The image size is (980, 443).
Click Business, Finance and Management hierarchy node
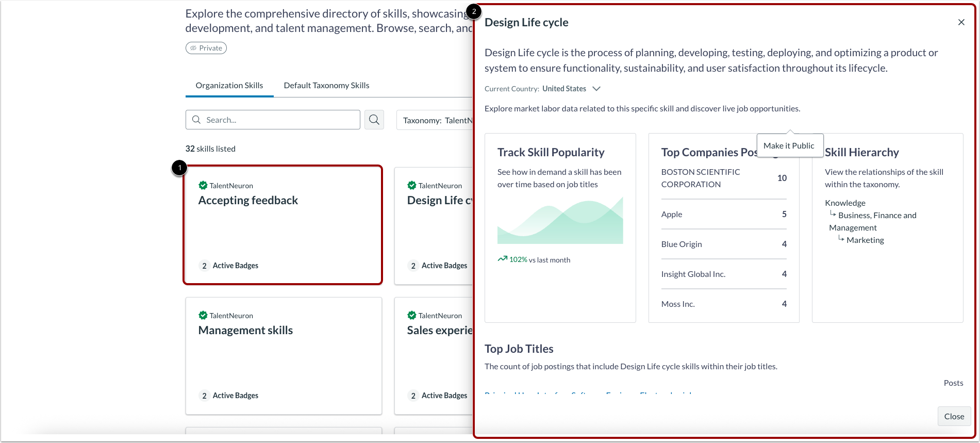pyautogui.click(x=873, y=221)
